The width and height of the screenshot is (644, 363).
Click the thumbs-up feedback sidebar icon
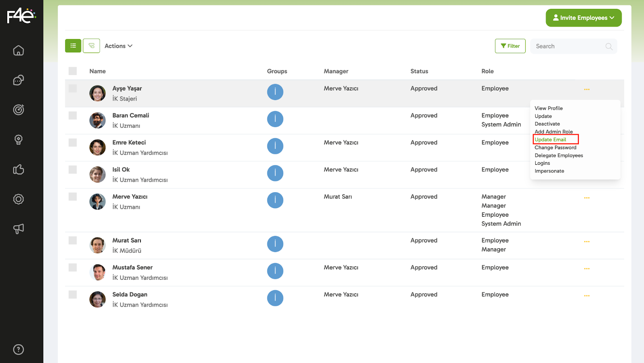pos(19,169)
